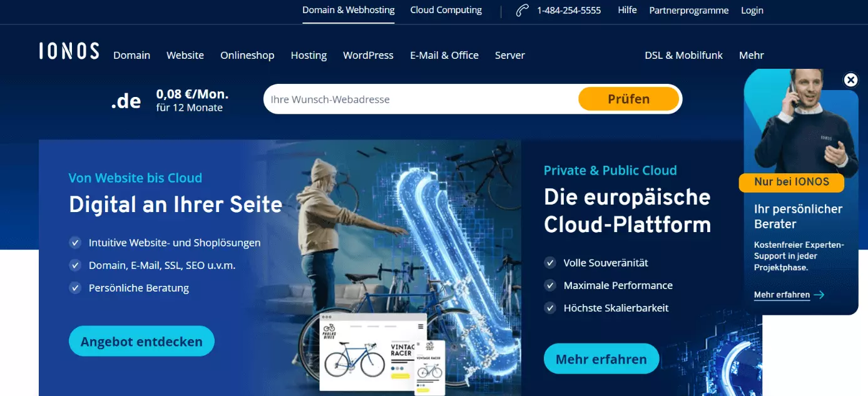Click the Prüfen button
The width and height of the screenshot is (868, 396).
(629, 99)
